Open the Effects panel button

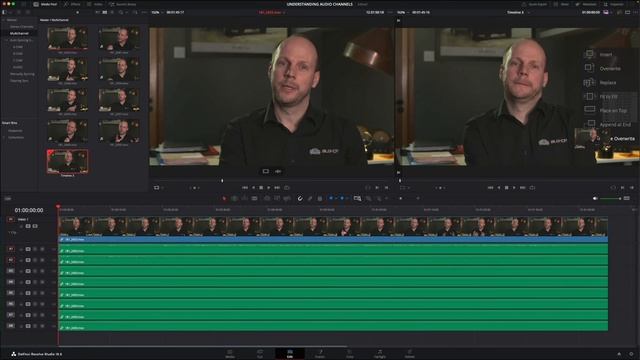pyautogui.click(x=72, y=4)
